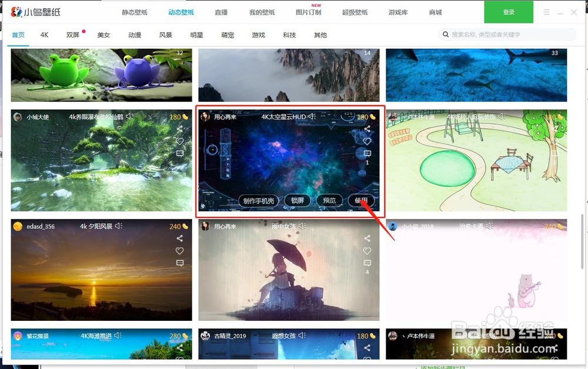Open 繁花簇景 user avatar

click(x=17, y=336)
